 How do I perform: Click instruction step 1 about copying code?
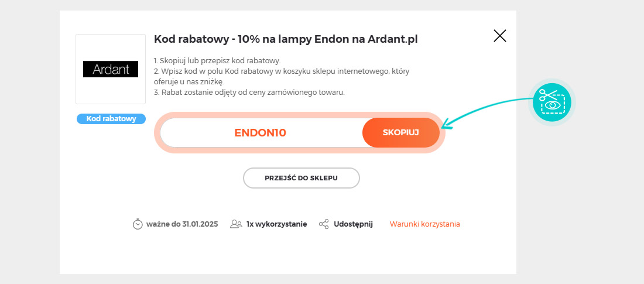217,61
